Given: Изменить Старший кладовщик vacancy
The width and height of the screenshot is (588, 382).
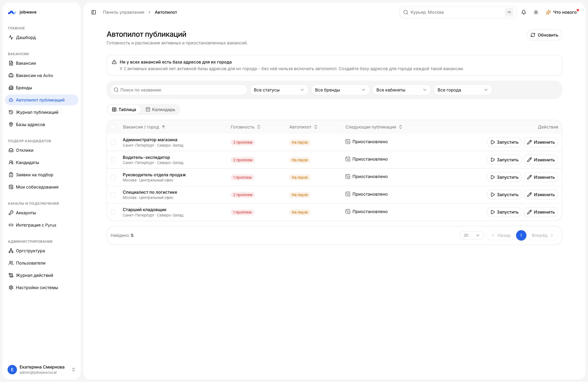Looking at the screenshot, I should [x=541, y=212].
